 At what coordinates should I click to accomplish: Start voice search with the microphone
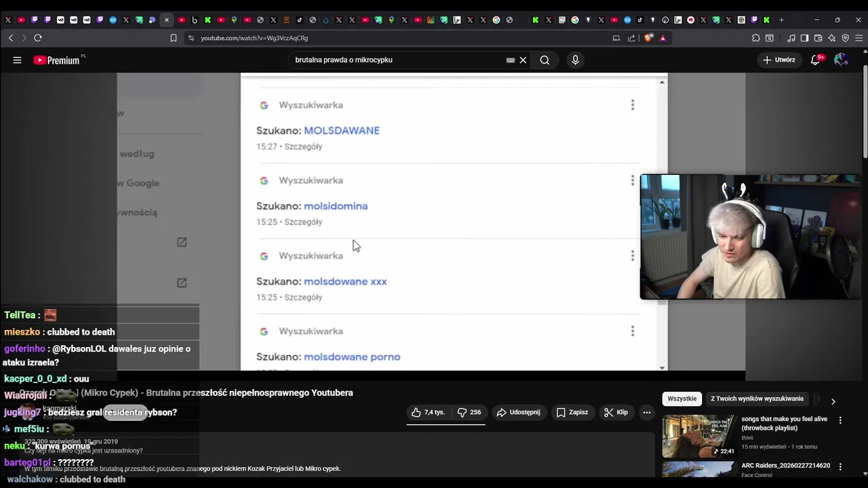click(575, 60)
